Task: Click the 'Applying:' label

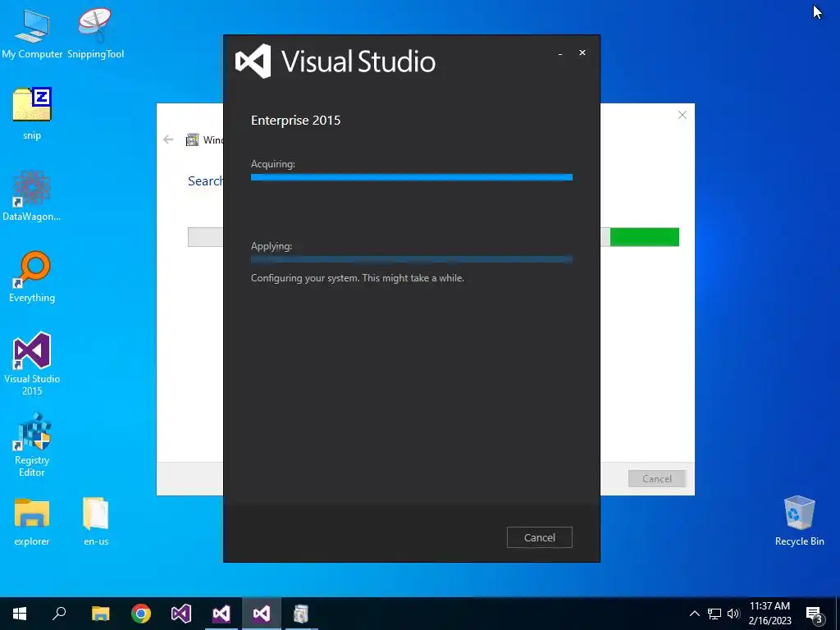Action: pyautogui.click(x=271, y=246)
